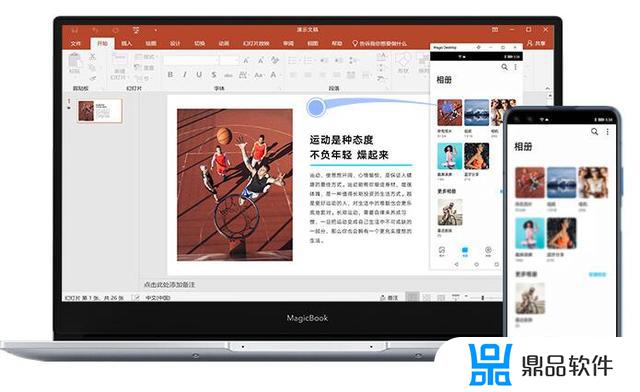Switch to the 开始 Home tab
The height and width of the screenshot is (392, 640).
102,43
